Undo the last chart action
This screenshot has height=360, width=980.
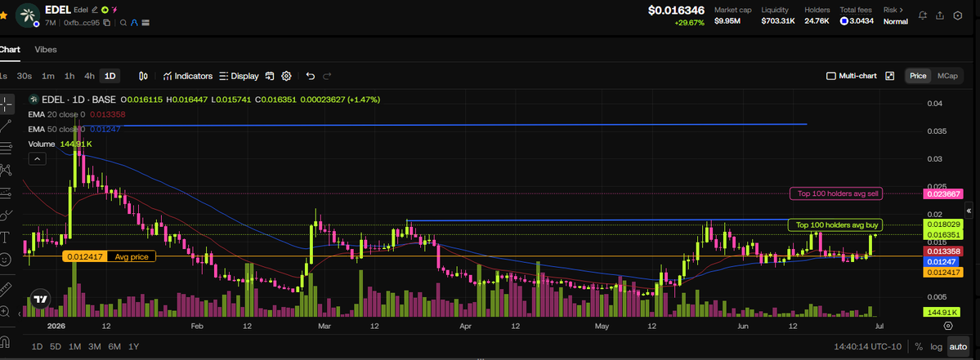(x=310, y=76)
